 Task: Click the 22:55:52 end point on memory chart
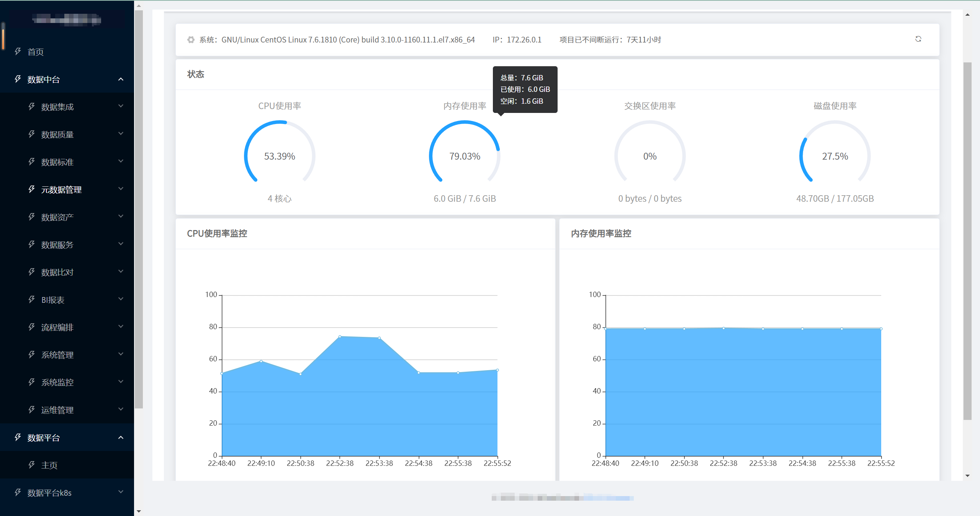(x=881, y=329)
